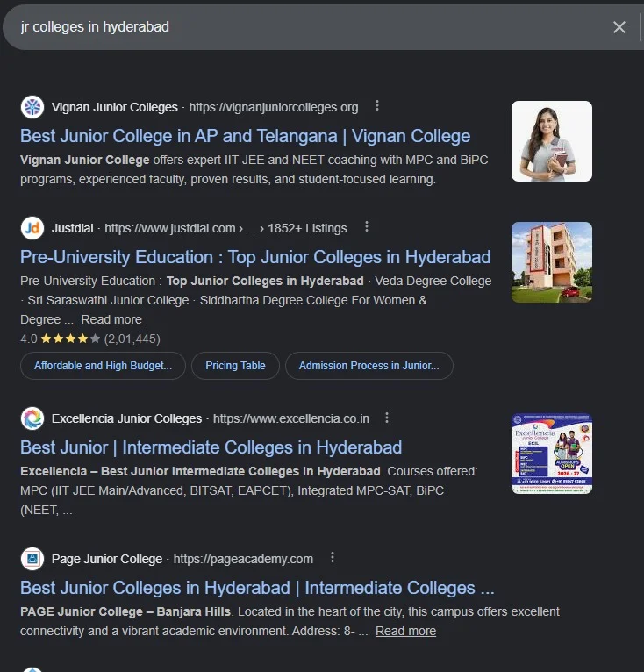The width and height of the screenshot is (644, 672).
Task: Click 'Read more' in the Page Junior College snippet
Action: pyautogui.click(x=405, y=632)
